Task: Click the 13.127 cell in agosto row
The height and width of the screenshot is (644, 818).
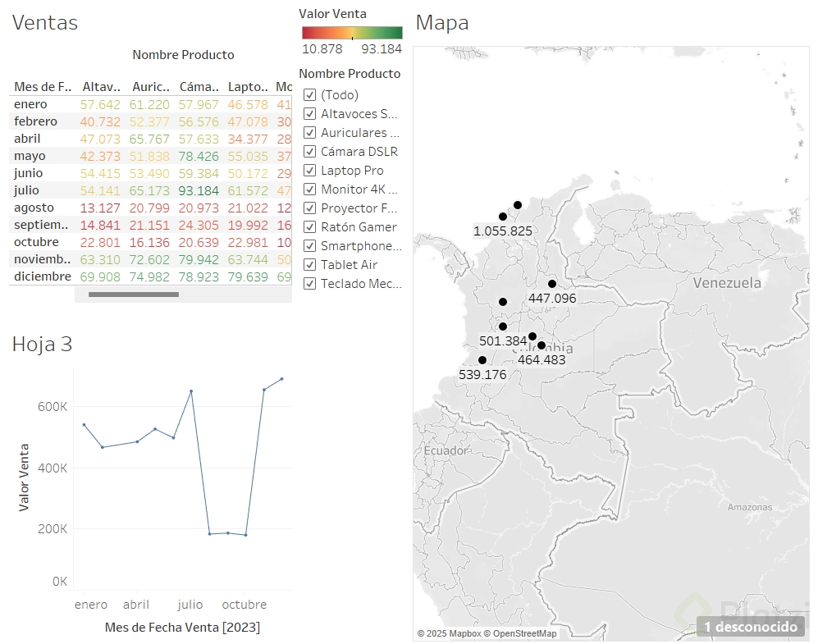Action: (100, 208)
